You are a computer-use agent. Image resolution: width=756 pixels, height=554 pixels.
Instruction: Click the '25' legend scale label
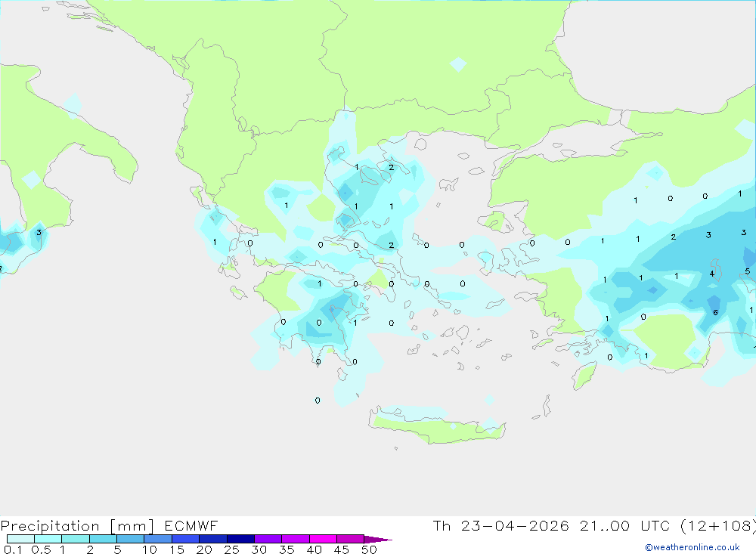tap(232, 549)
